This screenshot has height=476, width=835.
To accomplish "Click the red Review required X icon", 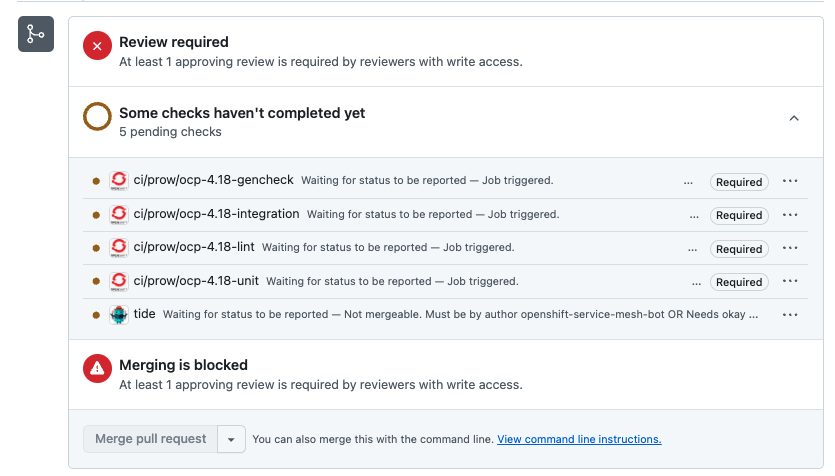I will [x=97, y=46].
